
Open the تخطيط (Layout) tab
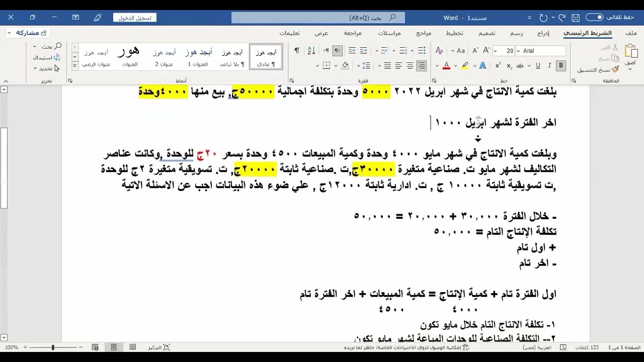[x=454, y=33]
